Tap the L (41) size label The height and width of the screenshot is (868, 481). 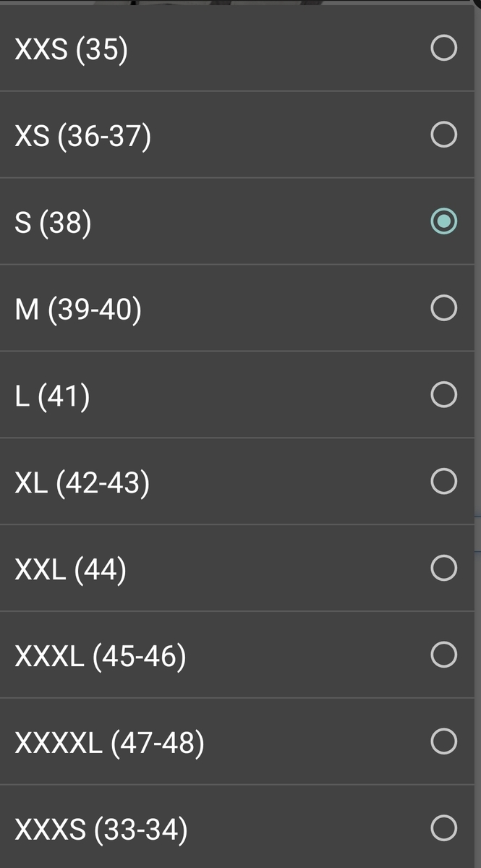52,396
